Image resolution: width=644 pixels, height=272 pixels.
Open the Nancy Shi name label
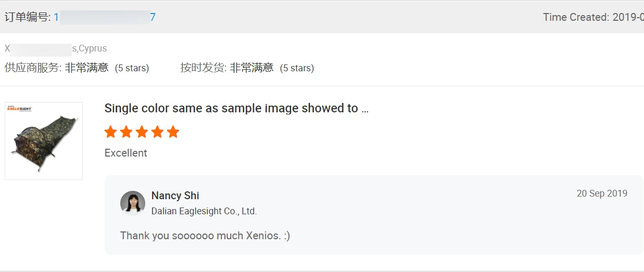[x=175, y=196]
